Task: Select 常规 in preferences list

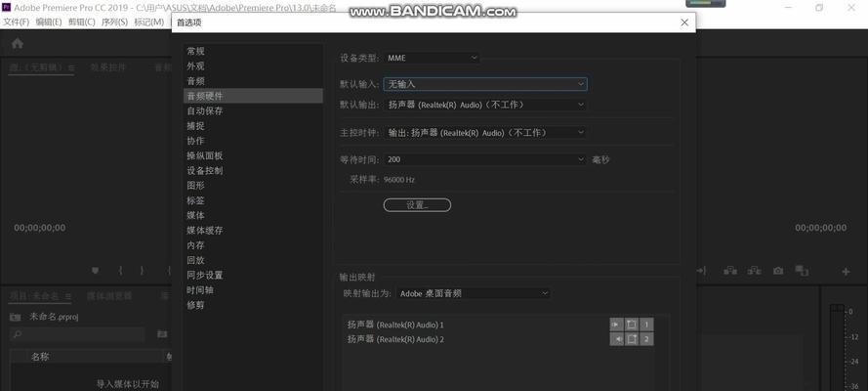Action: pos(253,51)
